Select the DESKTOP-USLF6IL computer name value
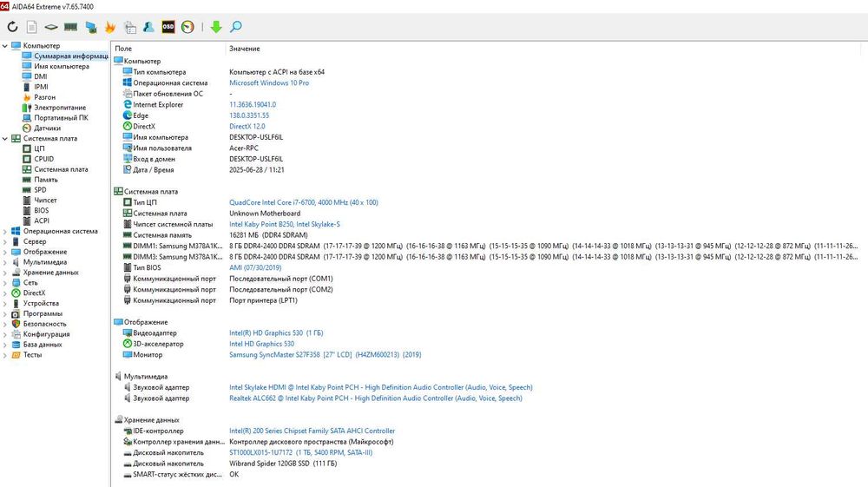 (x=256, y=137)
